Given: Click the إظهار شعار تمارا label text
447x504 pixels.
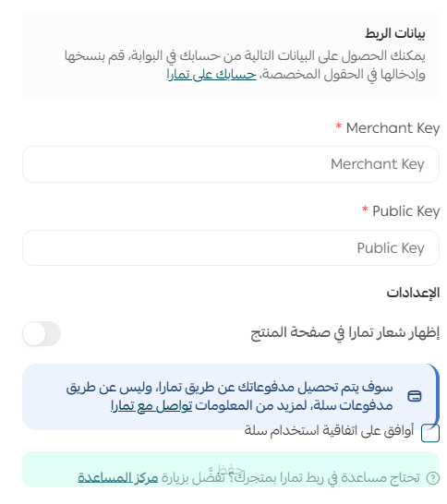Looking at the screenshot, I should pos(345,332).
